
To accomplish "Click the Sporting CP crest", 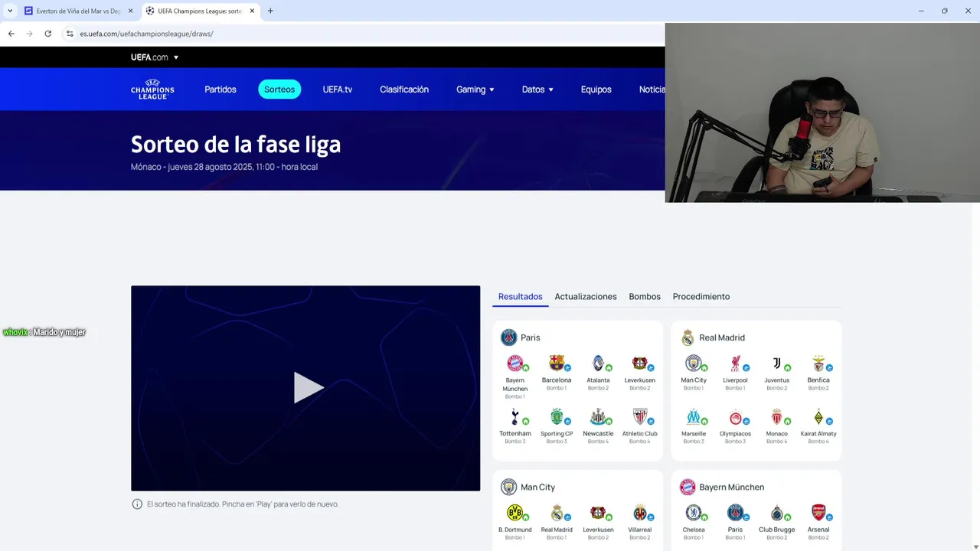I will point(557,417).
